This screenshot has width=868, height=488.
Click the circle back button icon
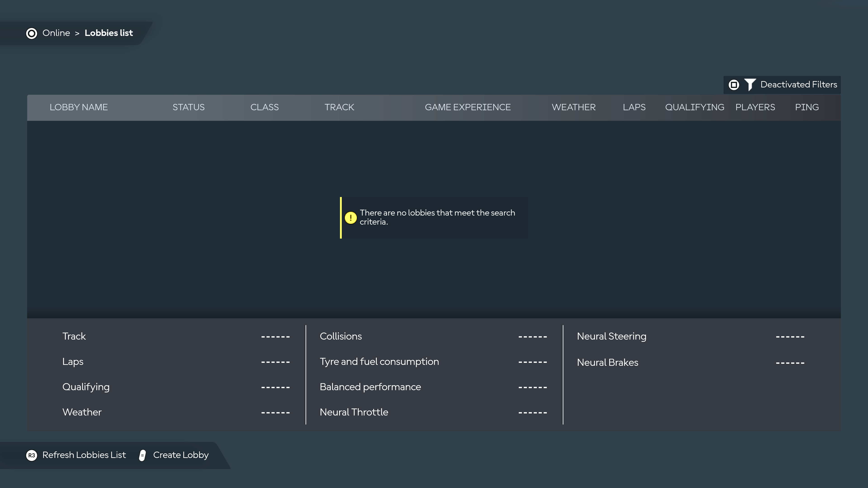coord(31,33)
